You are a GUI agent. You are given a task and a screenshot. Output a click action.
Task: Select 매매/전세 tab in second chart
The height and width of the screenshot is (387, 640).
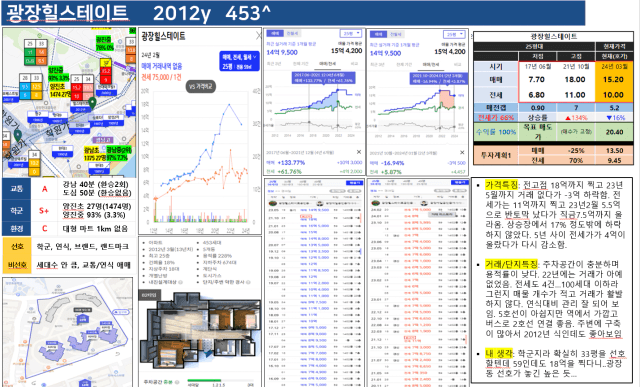431,65
